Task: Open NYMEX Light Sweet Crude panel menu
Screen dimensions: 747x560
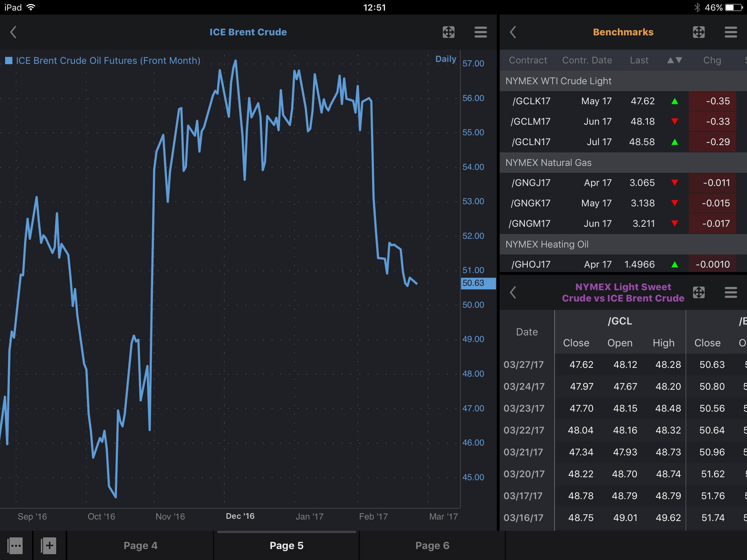Action: 731,292
